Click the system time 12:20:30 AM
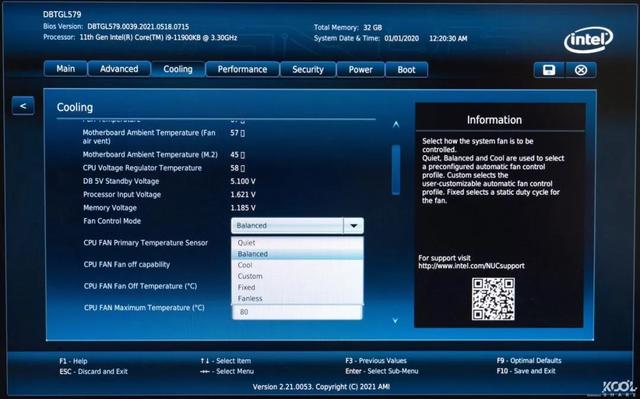 (448, 38)
